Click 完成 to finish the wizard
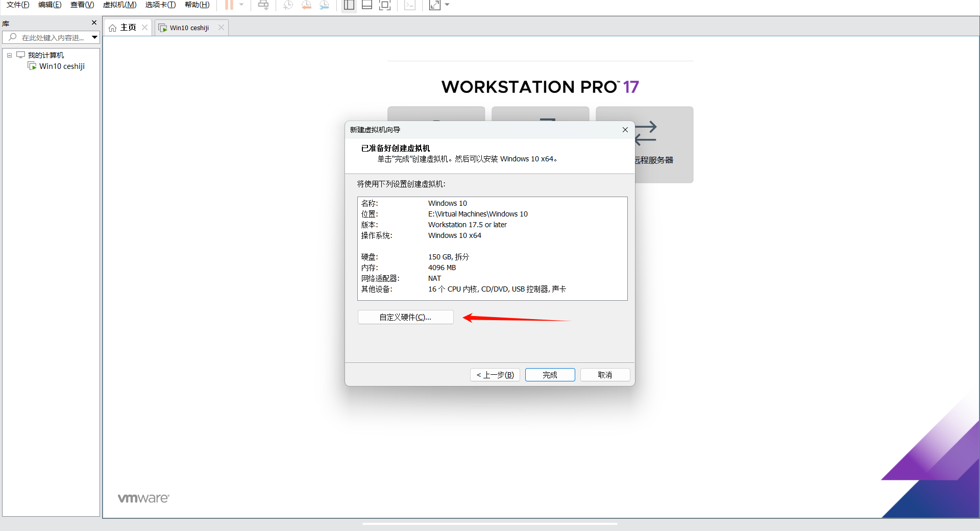Image resolution: width=980 pixels, height=531 pixels. (x=550, y=375)
